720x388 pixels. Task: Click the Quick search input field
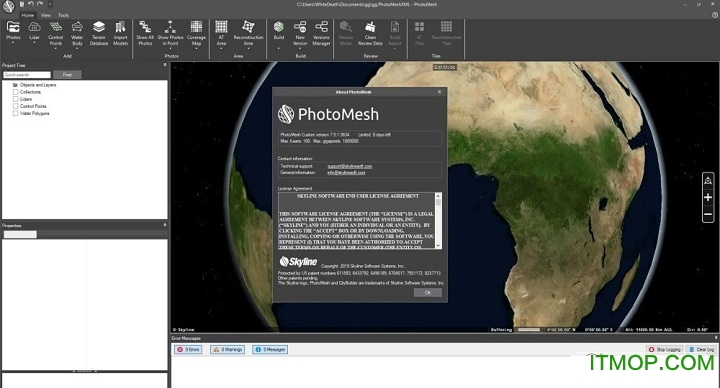point(27,74)
